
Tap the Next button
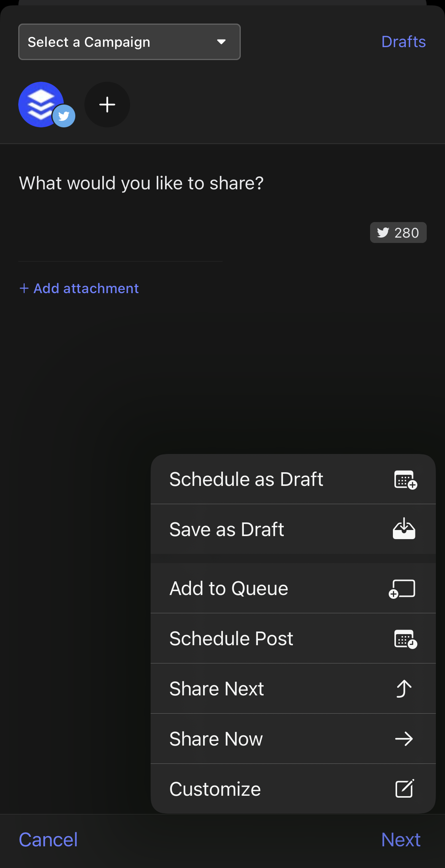(x=400, y=839)
